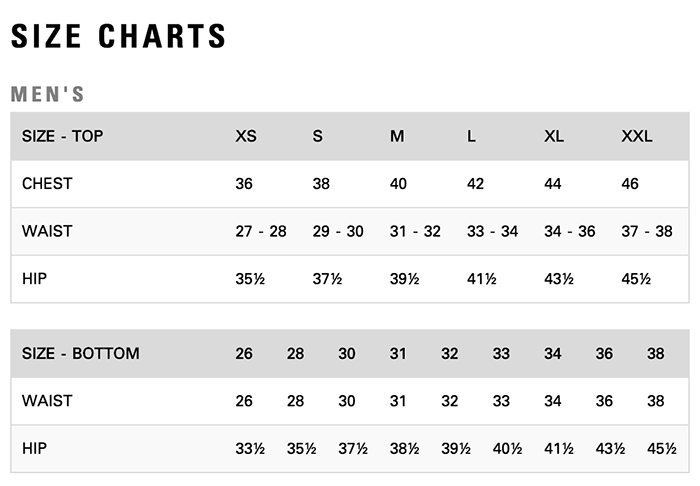Click chest value 40 for size M
The width and height of the screenshot is (700, 486).
398,183
